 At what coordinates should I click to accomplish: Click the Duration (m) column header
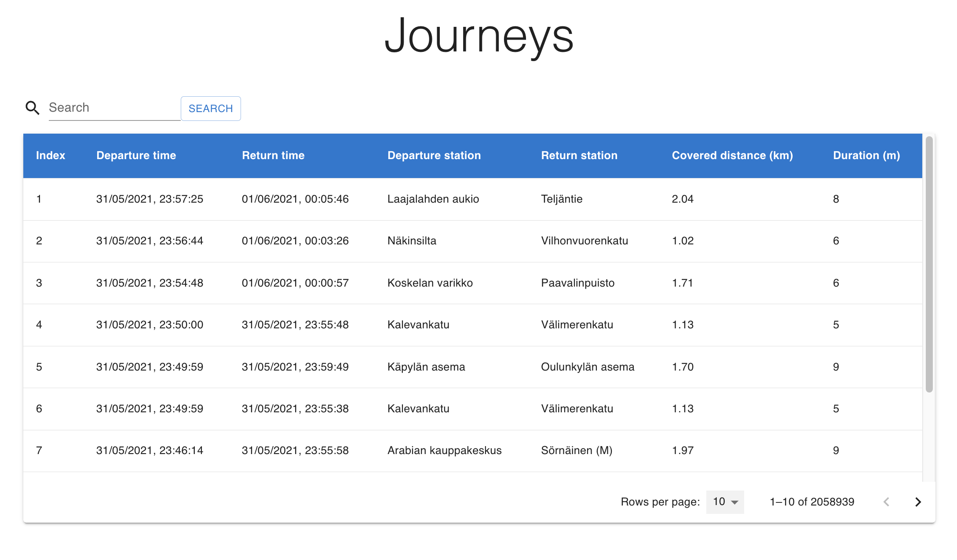click(x=866, y=156)
